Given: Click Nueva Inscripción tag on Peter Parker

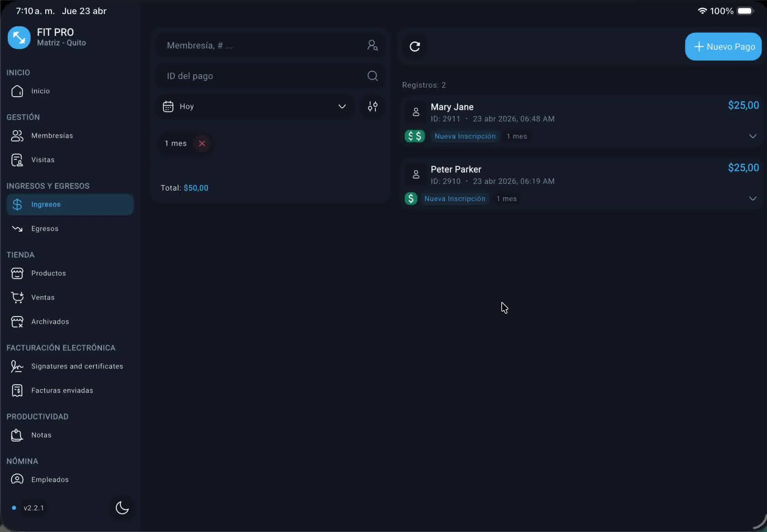Looking at the screenshot, I should coord(455,198).
